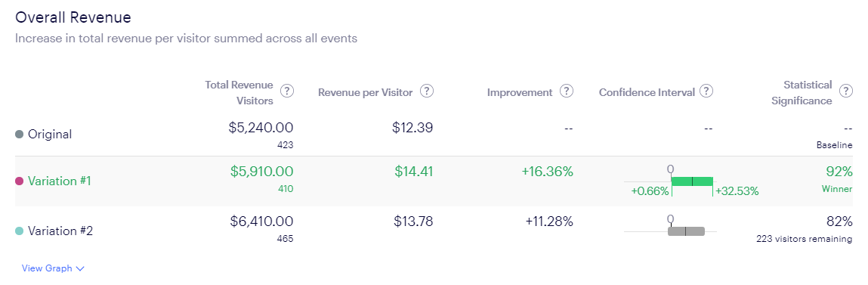Click the magenta Variation #1 color dot

[x=20, y=181]
